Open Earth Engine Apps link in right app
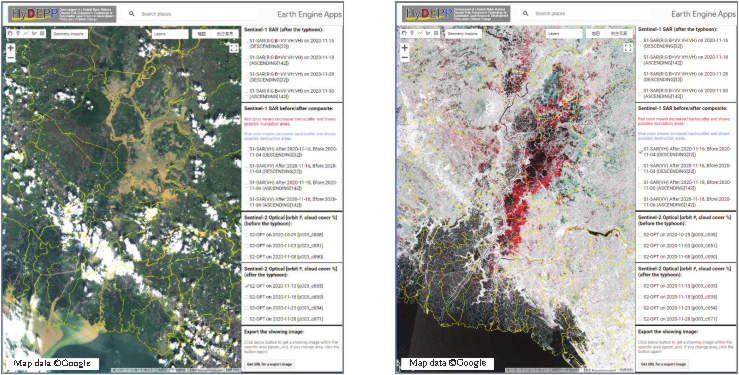 705,14
